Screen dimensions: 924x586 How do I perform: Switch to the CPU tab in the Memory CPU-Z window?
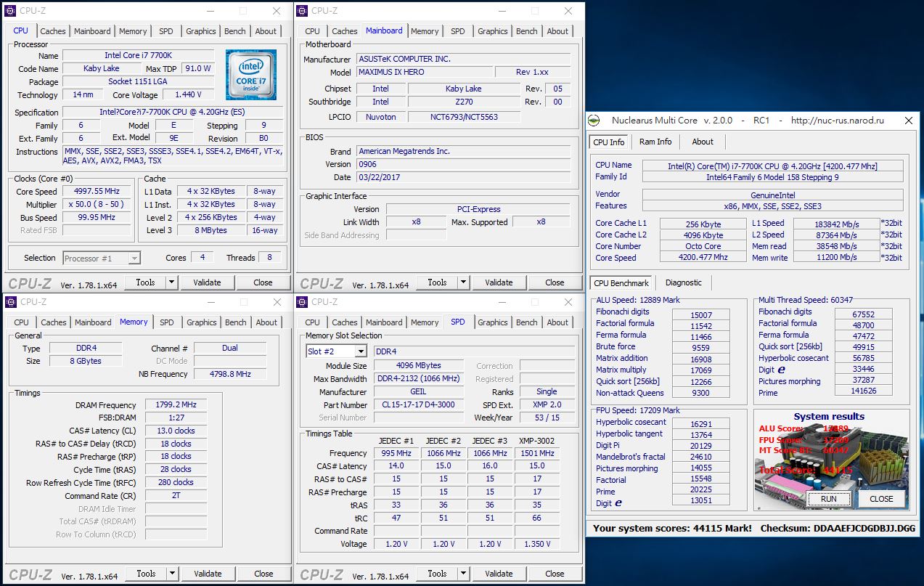coord(22,322)
